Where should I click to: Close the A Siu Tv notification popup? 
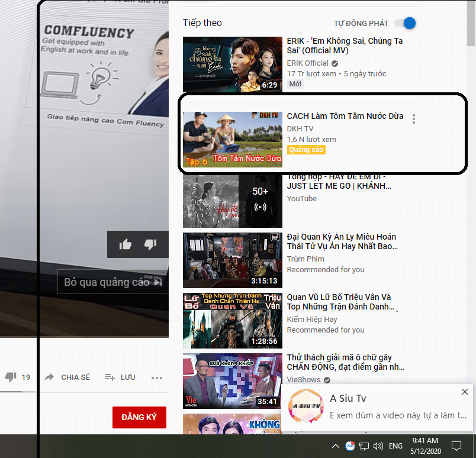pyautogui.click(x=465, y=392)
